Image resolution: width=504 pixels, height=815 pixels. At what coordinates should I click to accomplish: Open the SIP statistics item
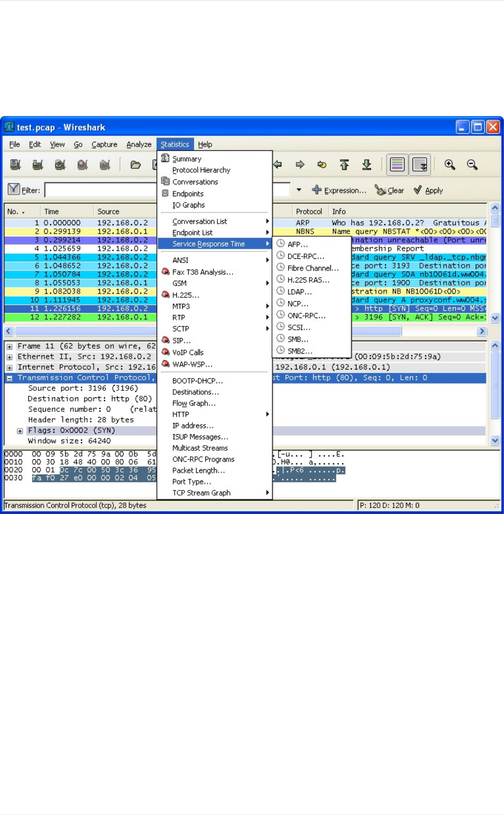215,341
